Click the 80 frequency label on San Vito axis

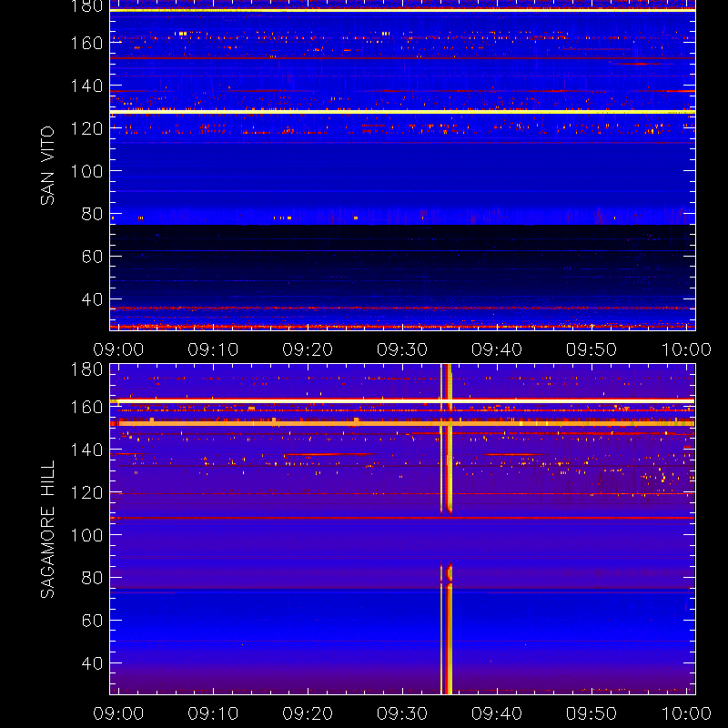point(92,214)
